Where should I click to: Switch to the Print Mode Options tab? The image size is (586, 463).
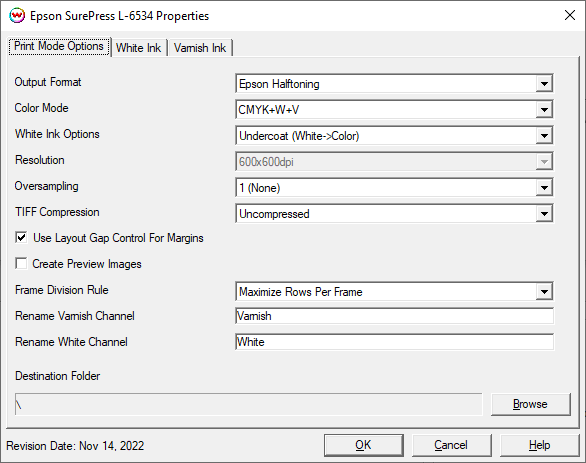click(x=59, y=46)
